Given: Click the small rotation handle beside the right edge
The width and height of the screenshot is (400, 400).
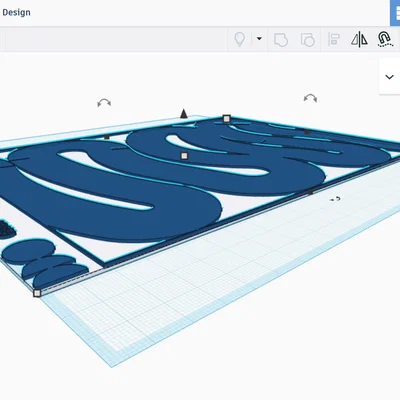Looking at the screenshot, I should tap(335, 199).
